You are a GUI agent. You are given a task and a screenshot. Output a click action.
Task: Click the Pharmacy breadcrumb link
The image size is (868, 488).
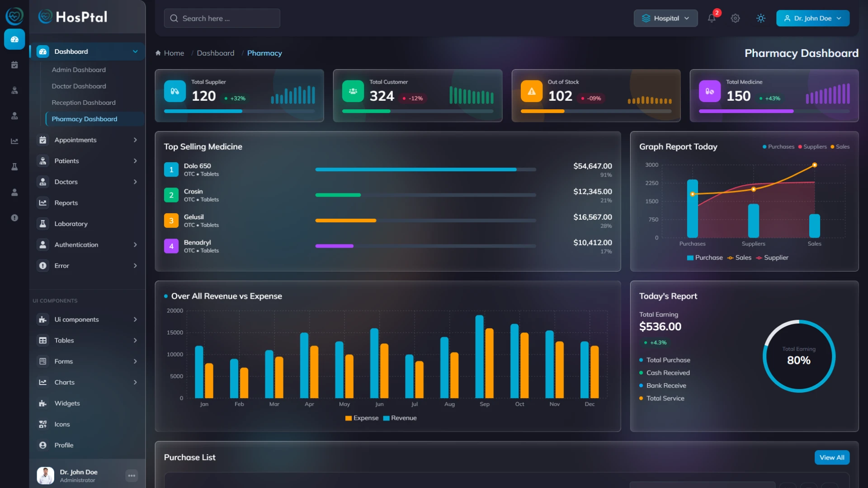264,53
